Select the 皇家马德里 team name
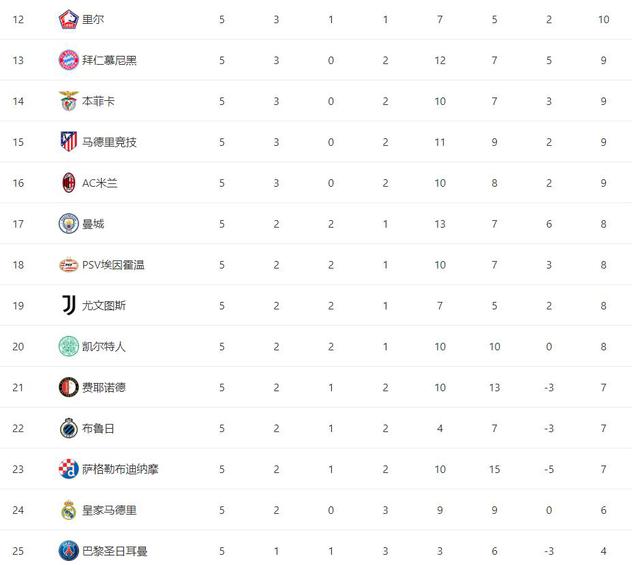The image size is (640, 565). coord(109,510)
